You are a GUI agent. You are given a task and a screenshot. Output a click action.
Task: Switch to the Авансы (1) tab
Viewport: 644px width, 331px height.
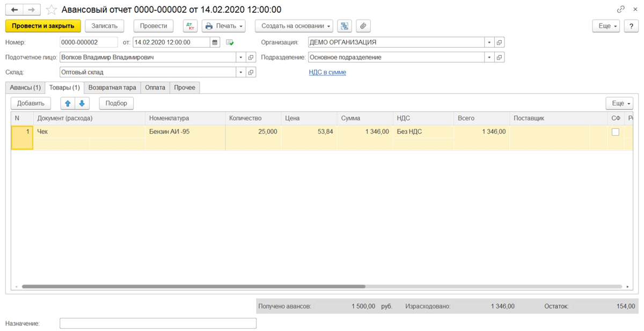click(25, 87)
